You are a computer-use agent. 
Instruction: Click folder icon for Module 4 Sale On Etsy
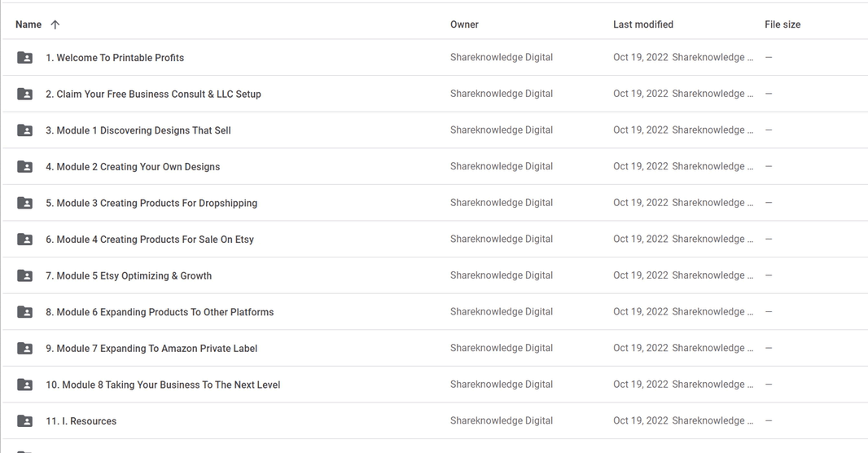pos(25,240)
